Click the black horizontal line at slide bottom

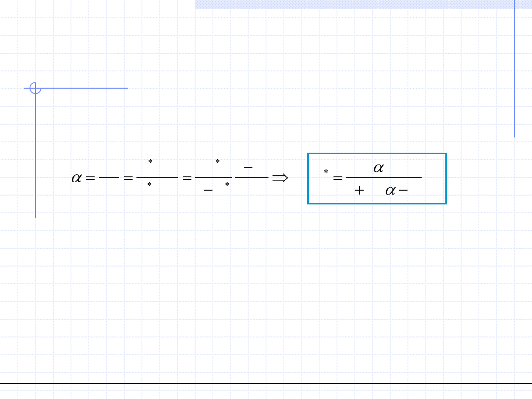click(x=266, y=384)
